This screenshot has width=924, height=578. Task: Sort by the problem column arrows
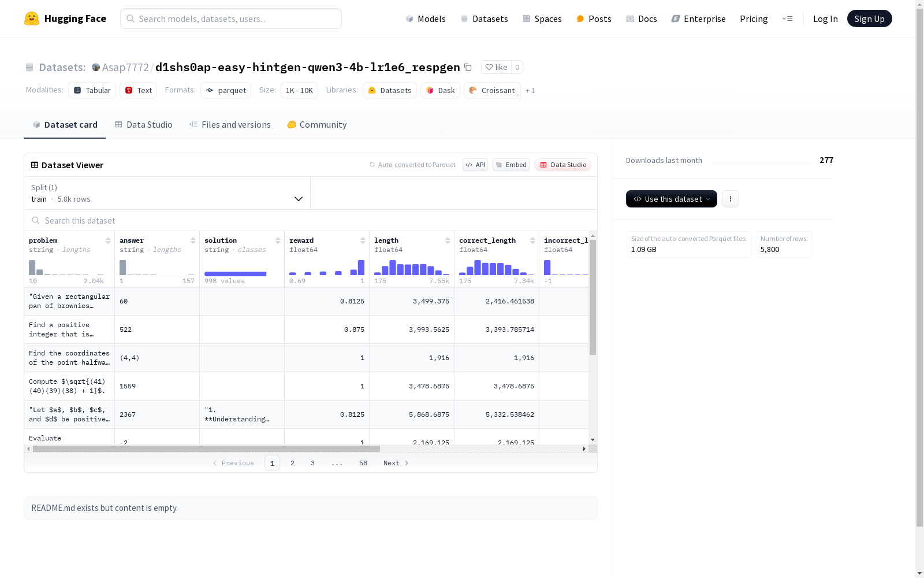[108, 240]
